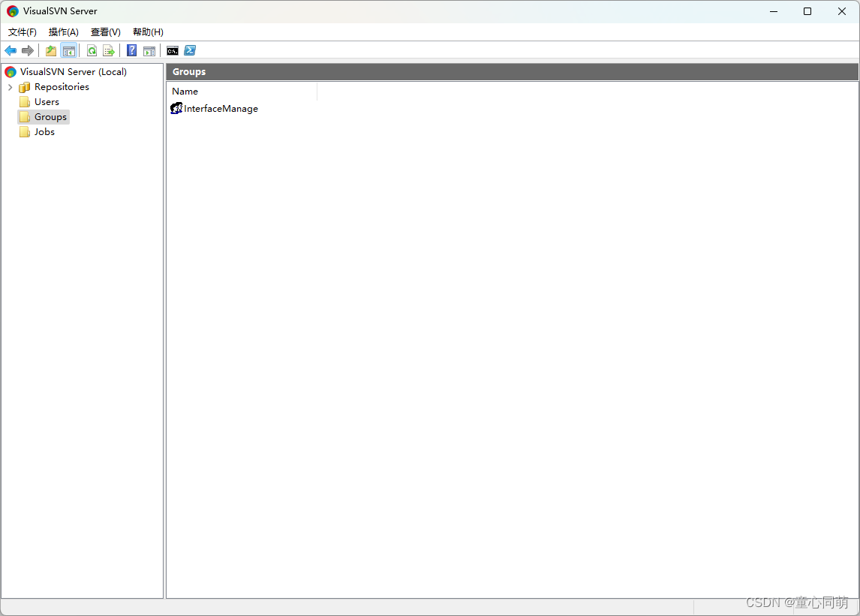Select the Users tree node
860x616 pixels.
click(x=47, y=102)
